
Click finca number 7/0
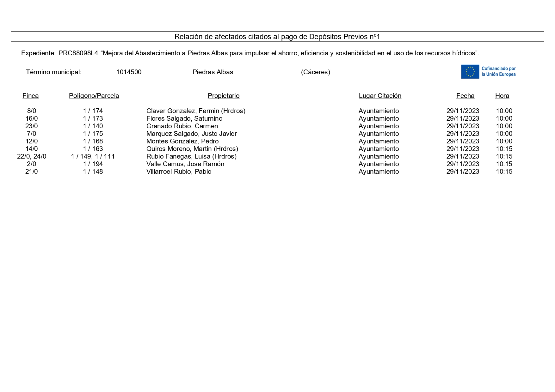point(32,134)
